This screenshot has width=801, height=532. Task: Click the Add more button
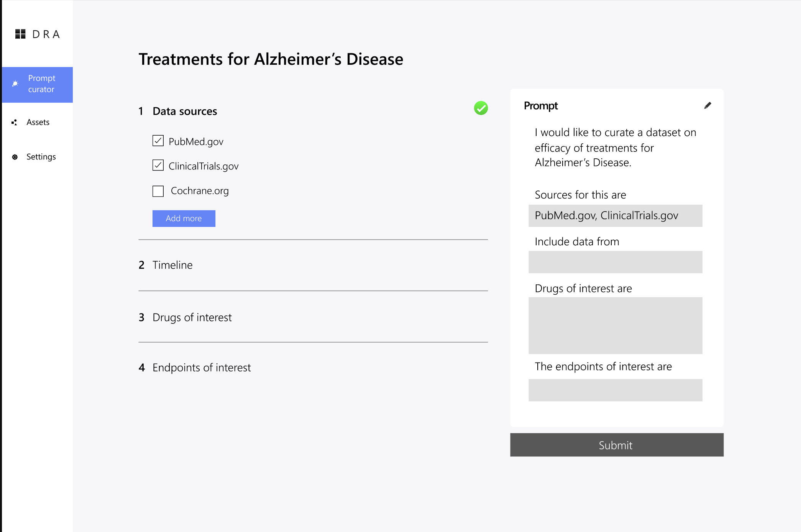pyautogui.click(x=184, y=218)
